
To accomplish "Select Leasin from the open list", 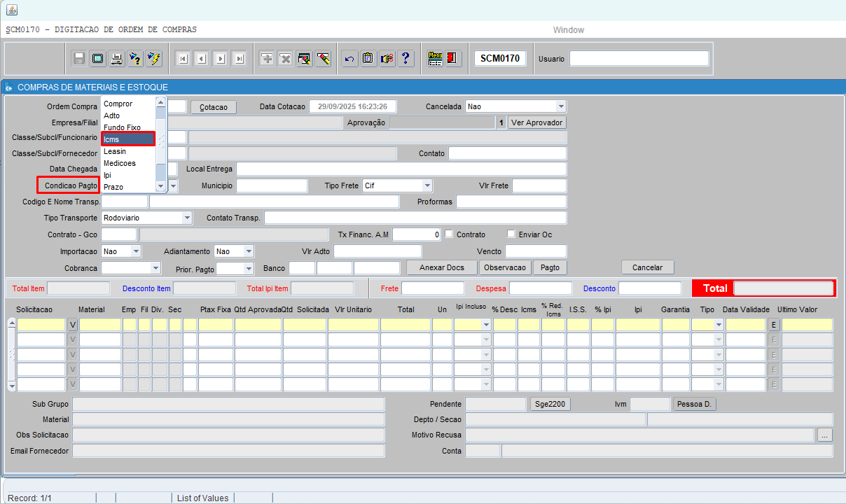I will pyautogui.click(x=115, y=151).
